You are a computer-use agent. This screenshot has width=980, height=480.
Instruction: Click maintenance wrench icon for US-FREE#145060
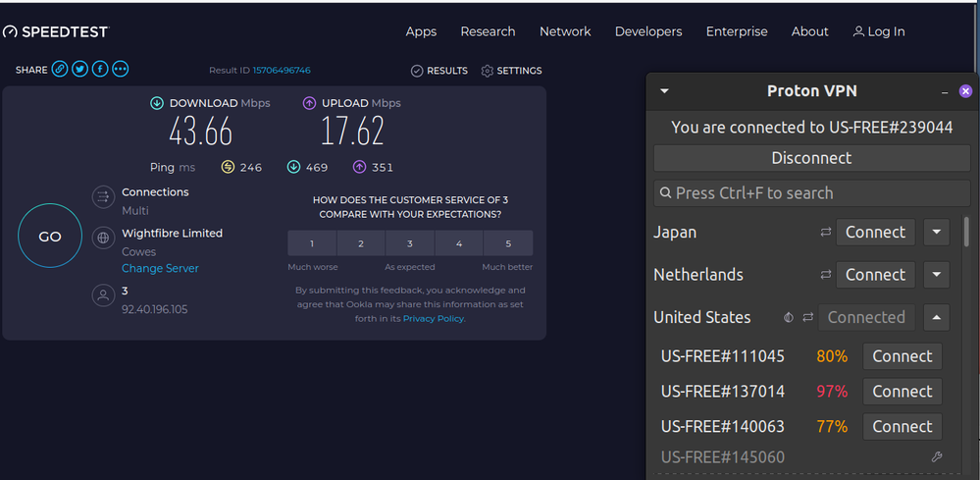pyautogui.click(x=936, y=456)
